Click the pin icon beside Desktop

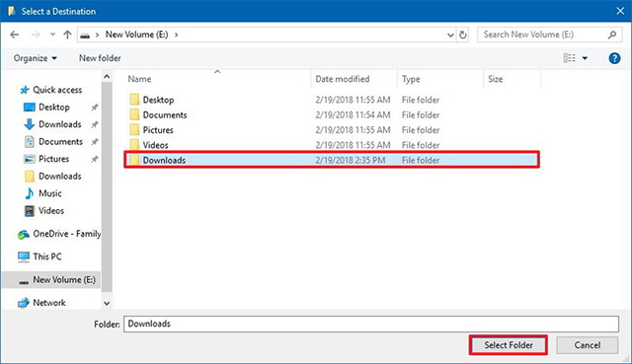coord(95,108)
